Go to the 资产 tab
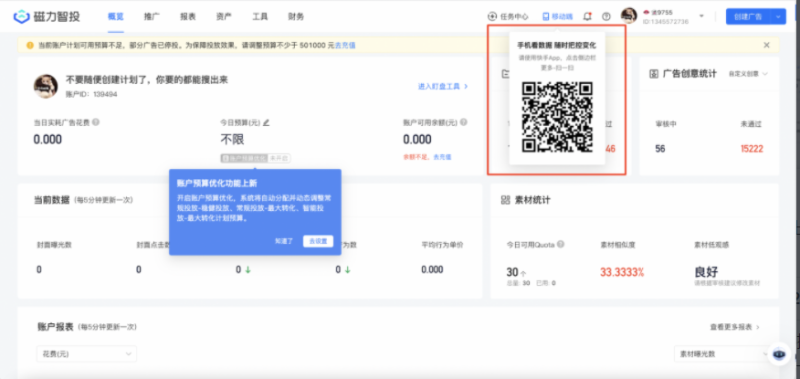This screenshot has height=379, width=800. click(223, 16)
